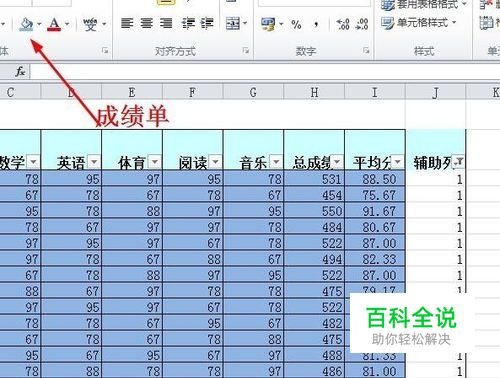Image resolution: width=500 pixels, height=378 pixels.
Task: Open the Fill Color dropdown arrow
Action: pos(39,24)
